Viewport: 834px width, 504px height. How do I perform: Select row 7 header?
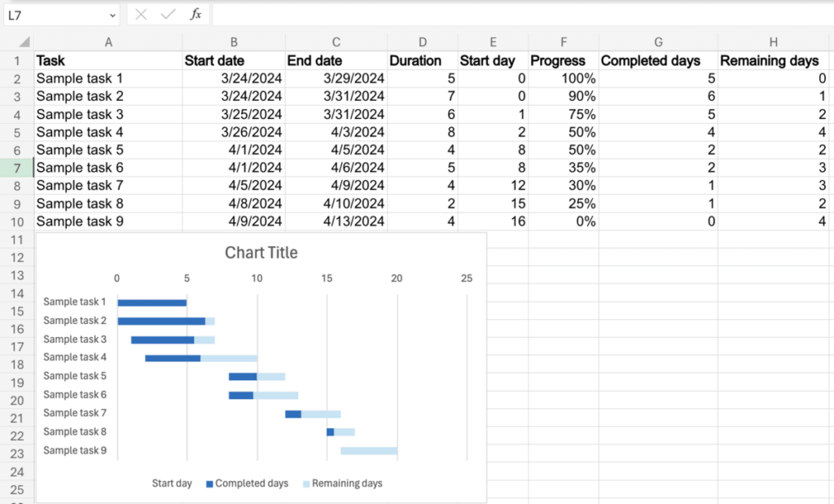coord(16,168)
